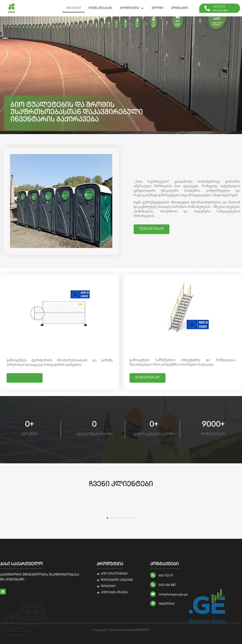The image size is (242, 644).
Task: Click envelope icon next to info@hasigeorgia.ge
Action: [153, 594]
